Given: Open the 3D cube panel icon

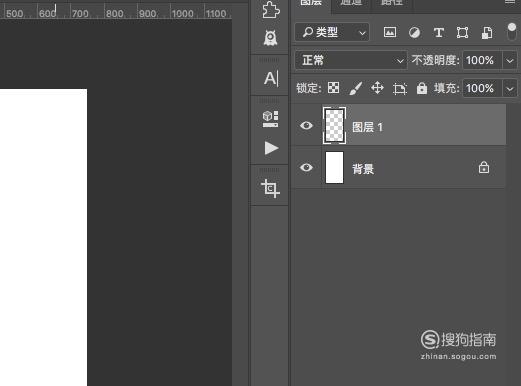Looking at the screenshot, I should coord(271,119).
